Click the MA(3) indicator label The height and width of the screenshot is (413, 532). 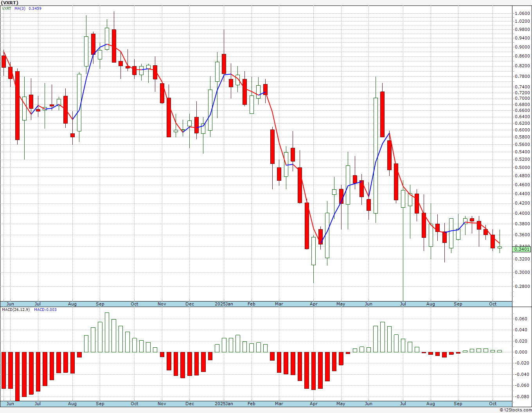click(x=20, y=8)
